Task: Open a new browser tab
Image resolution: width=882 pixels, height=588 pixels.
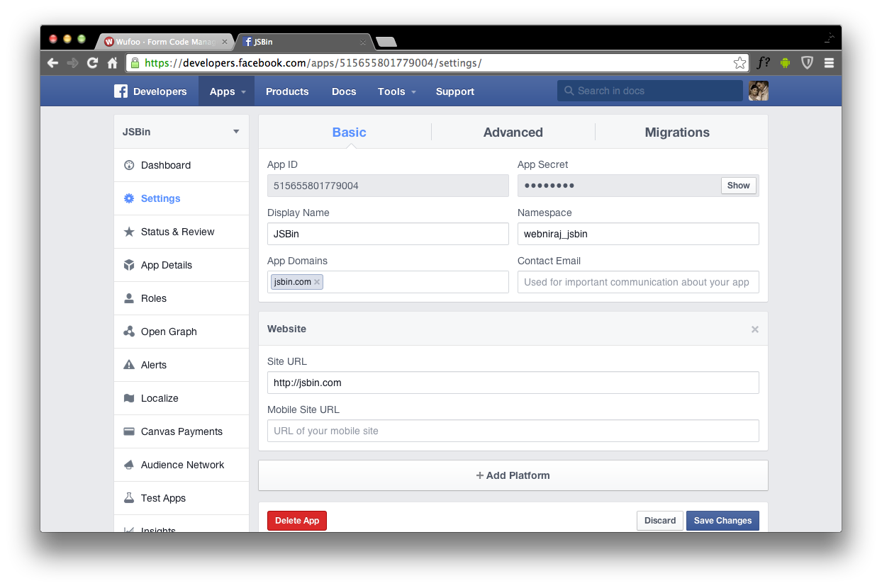Action: [386, 42]
